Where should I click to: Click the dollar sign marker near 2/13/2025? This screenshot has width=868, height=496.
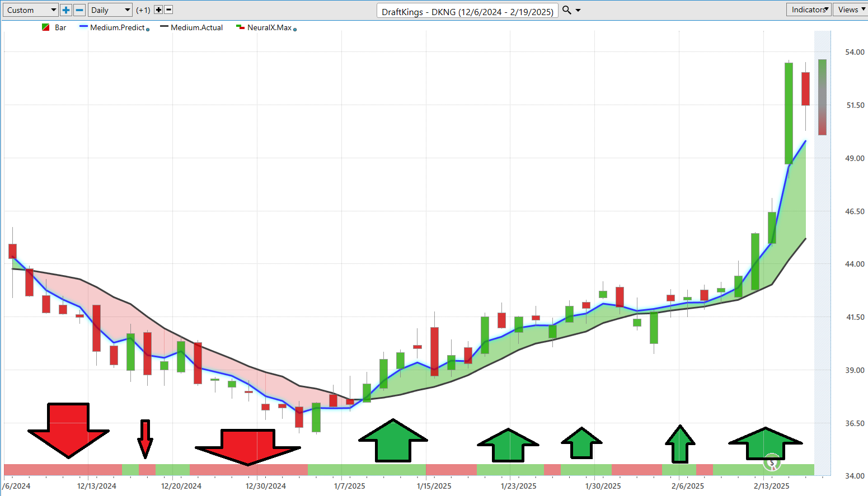(772, 462)
